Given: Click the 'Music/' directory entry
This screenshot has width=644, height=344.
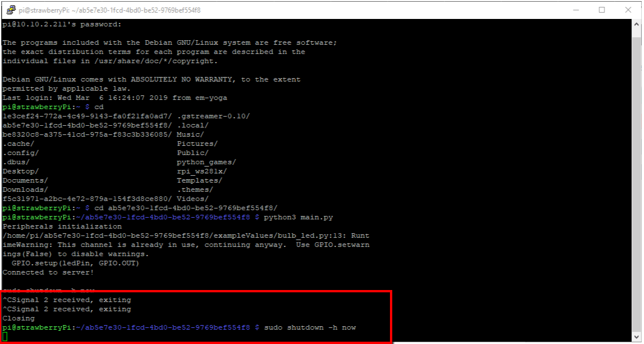Looking at the screenshot, I should [x=190, y=134].
